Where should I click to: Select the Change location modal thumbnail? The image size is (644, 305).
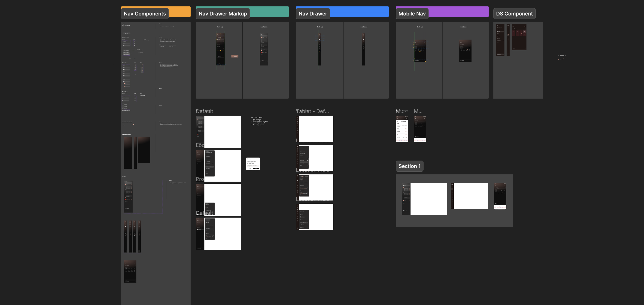[x=253, y=164]
